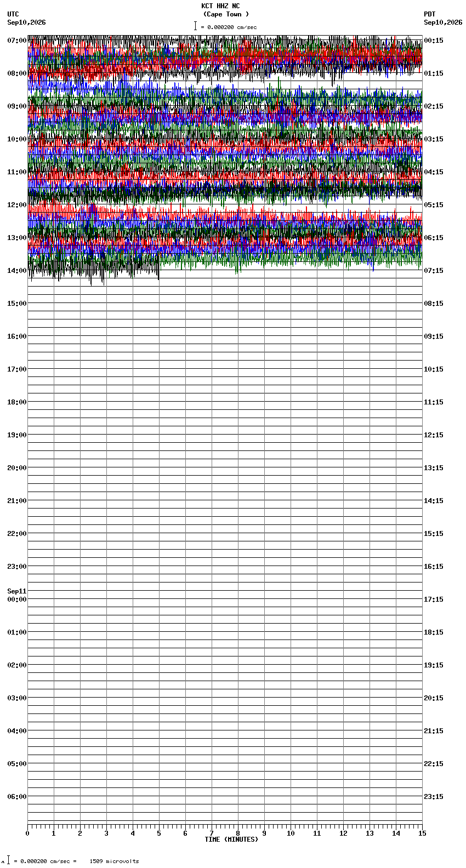The height and width of the screenshot is (868, 466).
Task: Click the UTC '22:00' row label
Action: (17, 534)
